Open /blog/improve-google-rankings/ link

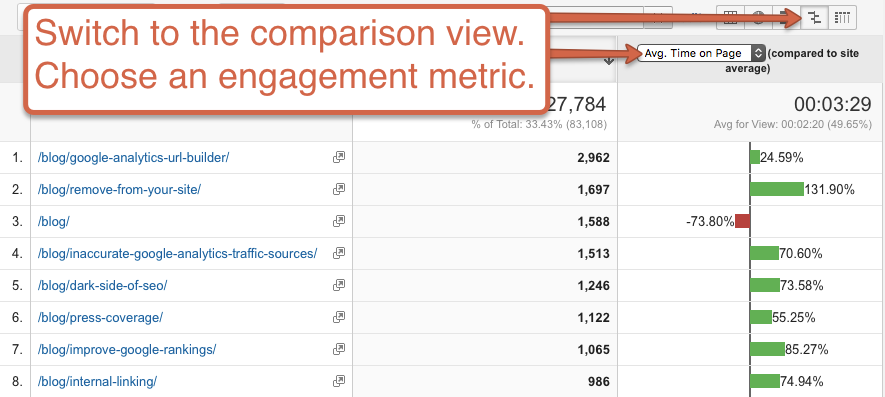[x=127, y=350]
